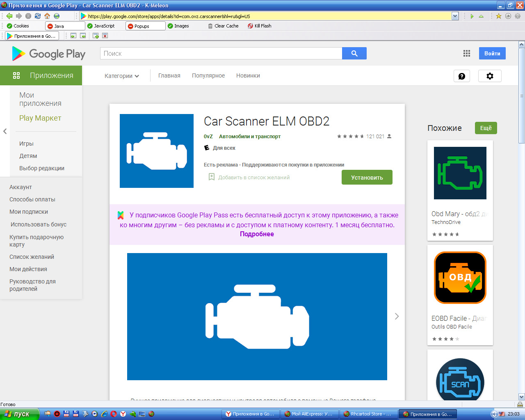Switch to Мой AliExpress taskbar window
The height and width of the screenshot is (420, 525).
[310, 414]
